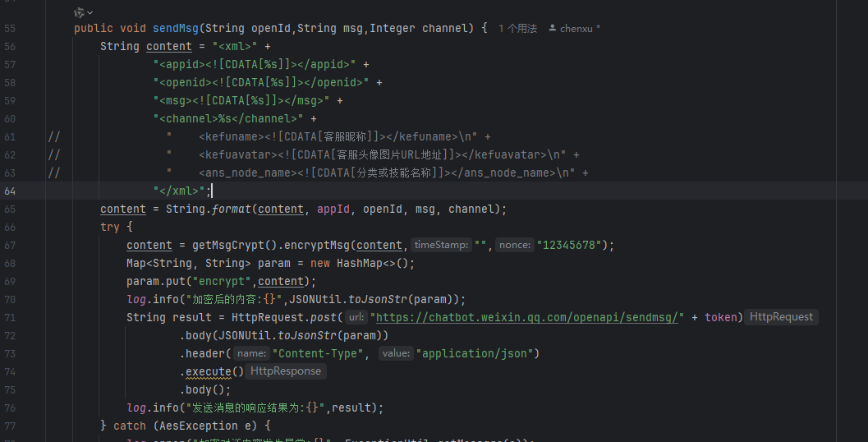Click the HttpResponse type hint after execute()
This screenshot has width=868, height=442.
click(286, 371)
